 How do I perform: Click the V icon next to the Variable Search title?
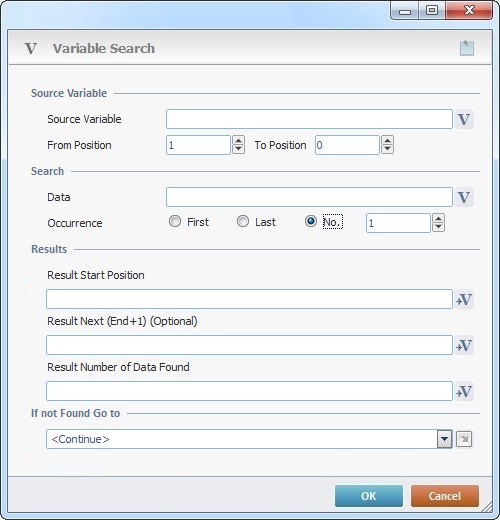(31, 48)
